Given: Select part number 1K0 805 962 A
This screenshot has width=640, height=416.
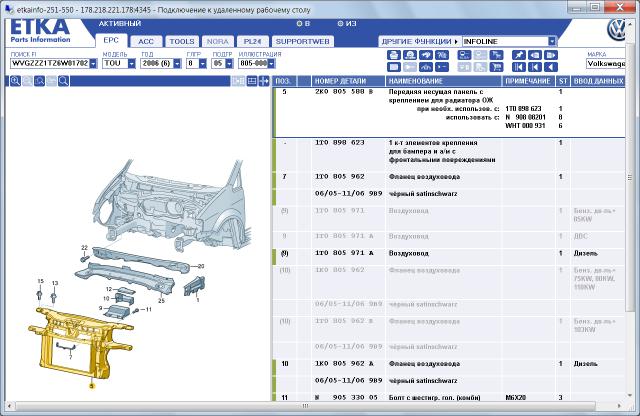Looking at the screenshot, I should point(344,364).
